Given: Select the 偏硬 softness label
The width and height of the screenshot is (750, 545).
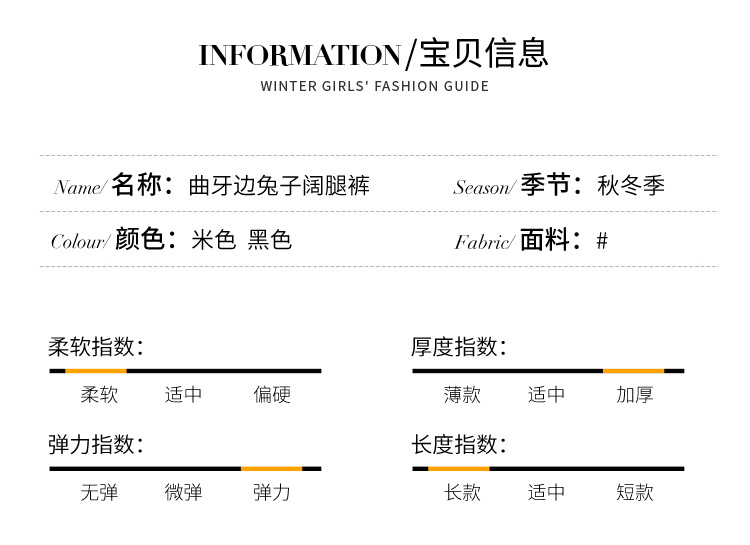Looking at the screenshot, I should [272, 395].
